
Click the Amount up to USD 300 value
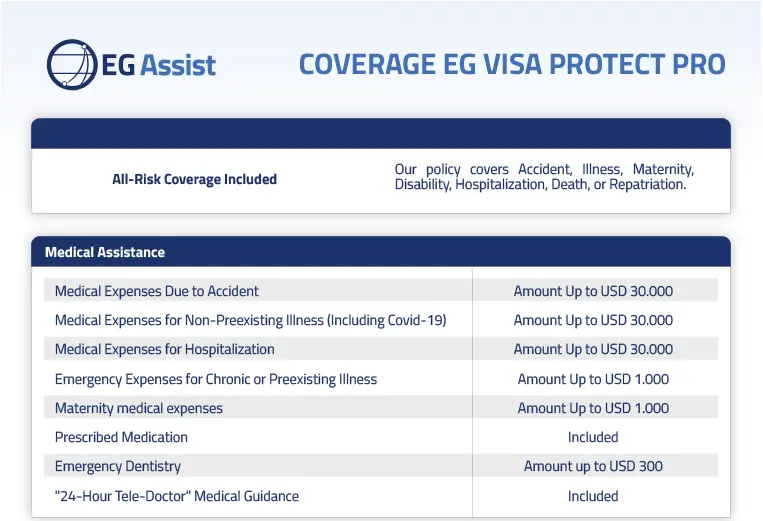tap(593, 466)
